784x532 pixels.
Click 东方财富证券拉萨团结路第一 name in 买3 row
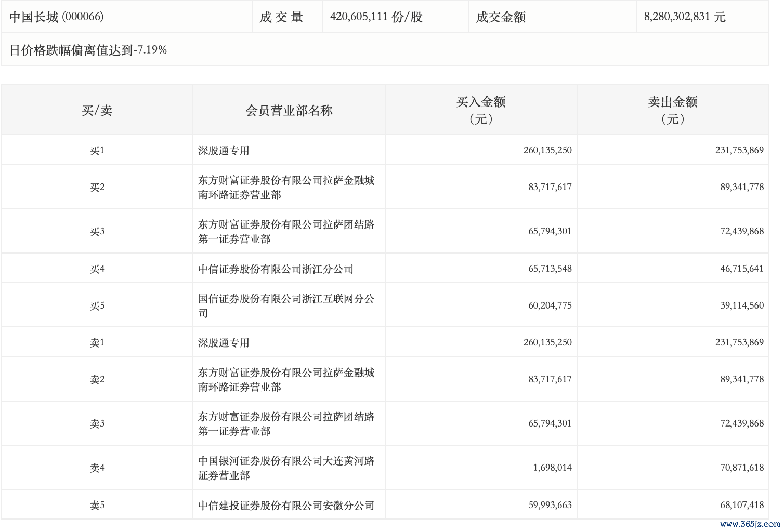(x=286, y=232)
